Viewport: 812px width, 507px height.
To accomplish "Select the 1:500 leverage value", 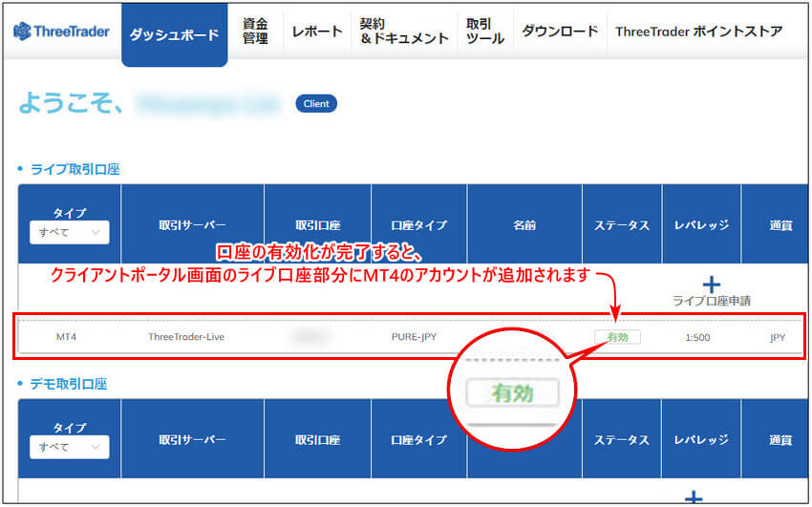I will click(x=697, y=337).
